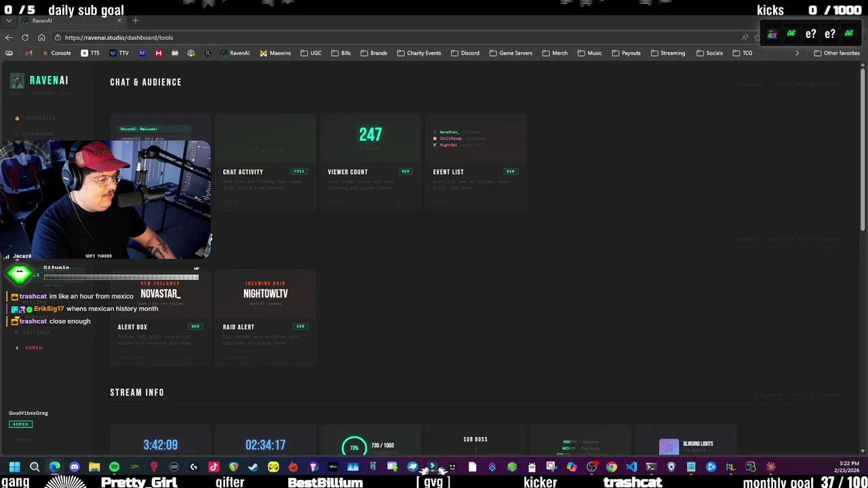Click the Gmail bookmark icon
The width and height of the screenshot is (868, 488).
point(28,53)
